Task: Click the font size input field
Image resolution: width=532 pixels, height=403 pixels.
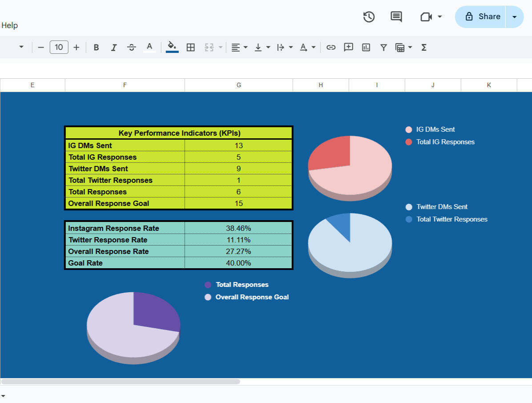Action: [59, 47]
